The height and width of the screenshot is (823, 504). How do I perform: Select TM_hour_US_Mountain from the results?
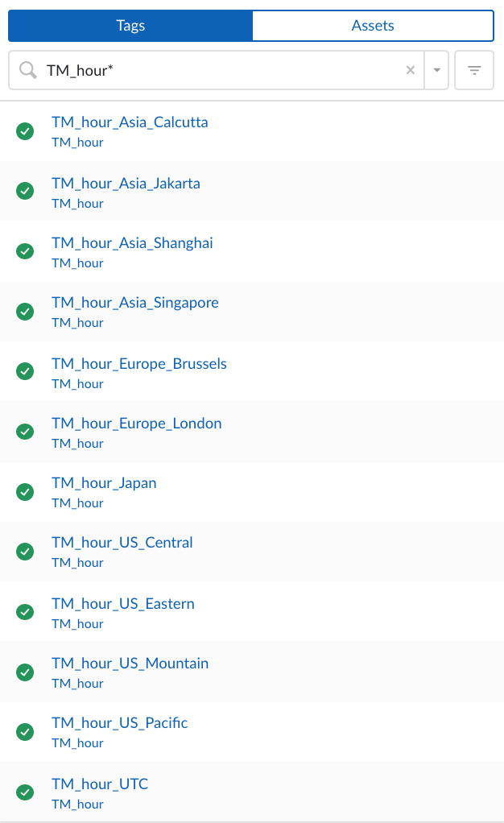click(130, 664)
